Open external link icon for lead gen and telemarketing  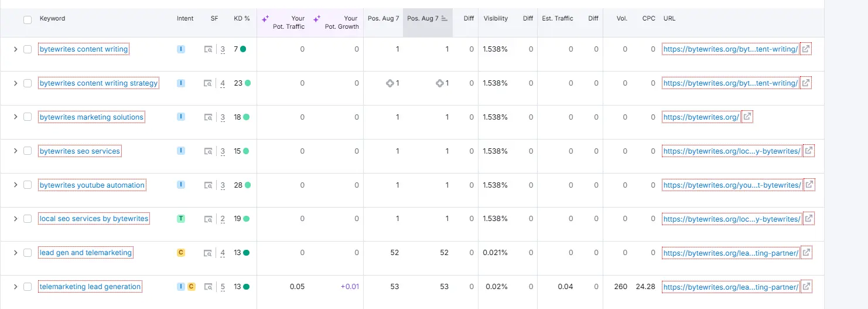click(x=806, y=253)
